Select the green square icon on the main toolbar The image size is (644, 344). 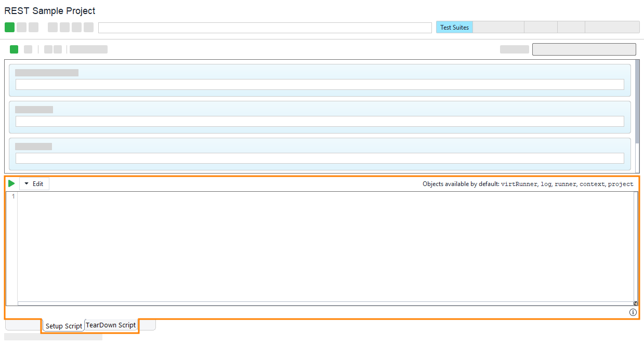pyautogui.click(x=9, y=27)
